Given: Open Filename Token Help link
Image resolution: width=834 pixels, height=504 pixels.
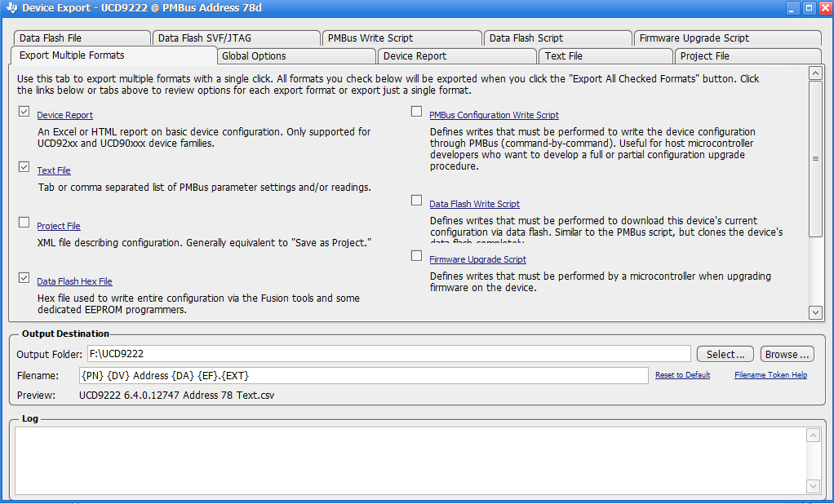Looking at the screenshot, I should click(x=770, y=375).
